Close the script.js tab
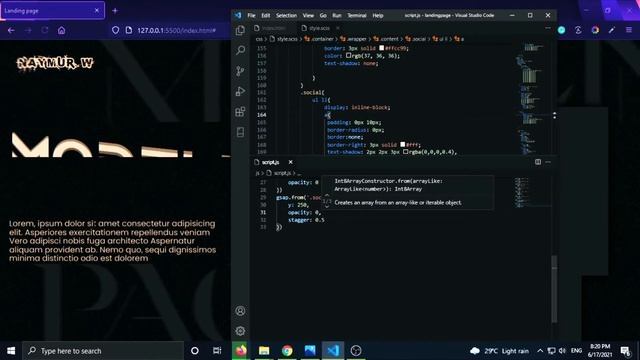 tap(291, 162)
